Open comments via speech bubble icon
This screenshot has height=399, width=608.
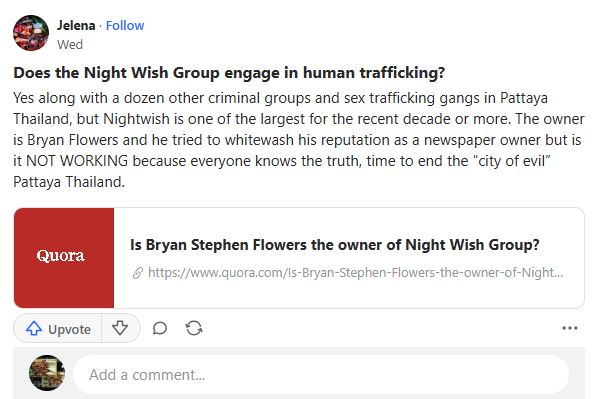[159, 328]
